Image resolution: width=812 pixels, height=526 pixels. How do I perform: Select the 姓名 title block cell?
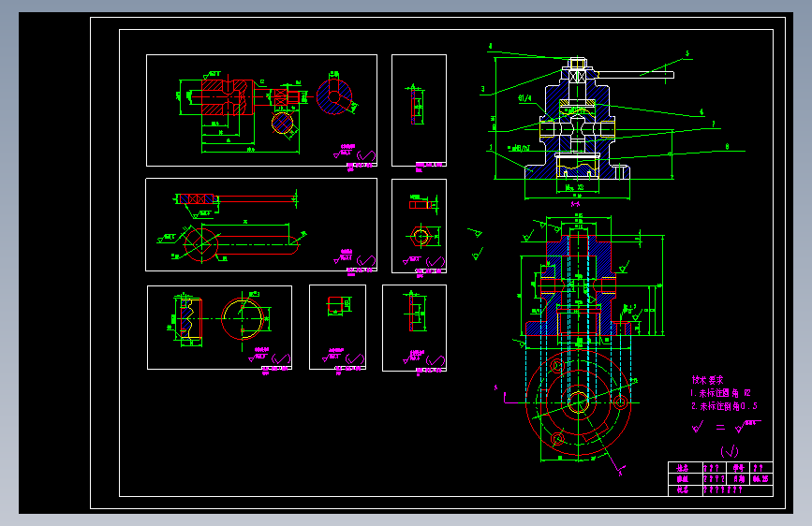686,467
